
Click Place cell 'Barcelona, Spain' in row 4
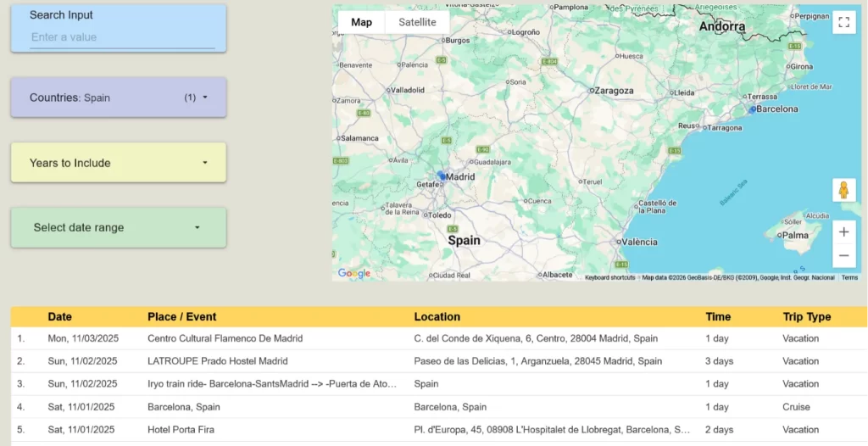[184, 407]
